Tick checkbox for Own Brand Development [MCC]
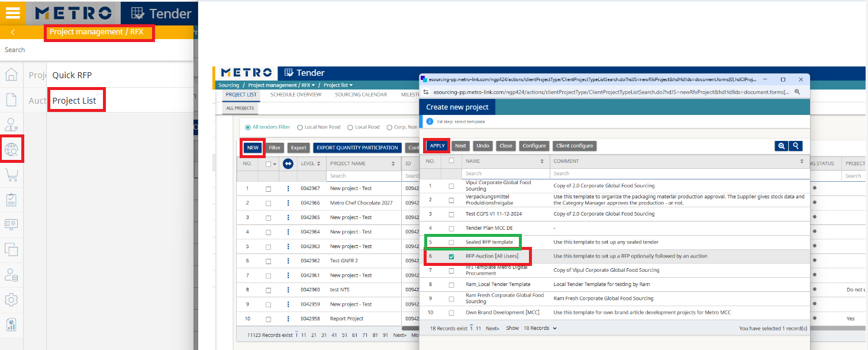 pos(451,313)
